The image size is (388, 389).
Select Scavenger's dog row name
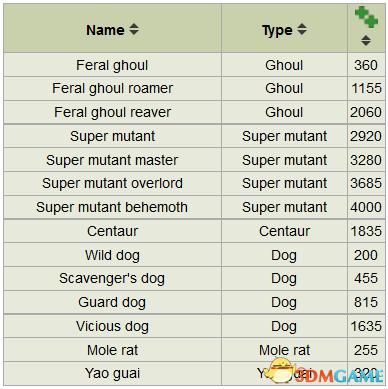point(112,279)
